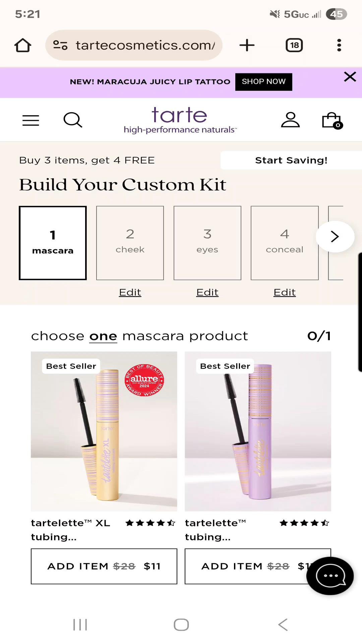Open the hamburger navigation menu

[x=31, y=120]
